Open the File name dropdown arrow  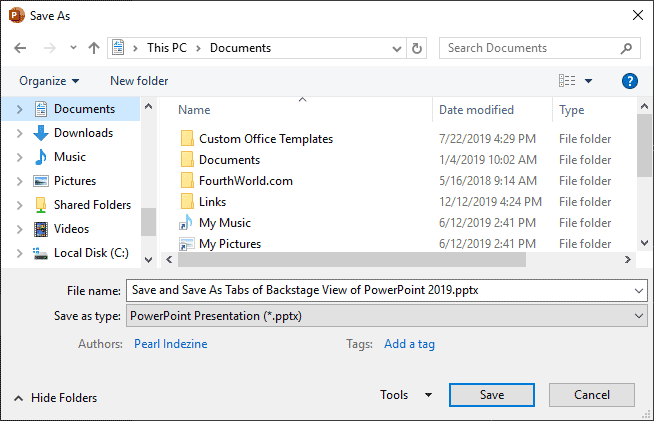[x=639, y=290]
